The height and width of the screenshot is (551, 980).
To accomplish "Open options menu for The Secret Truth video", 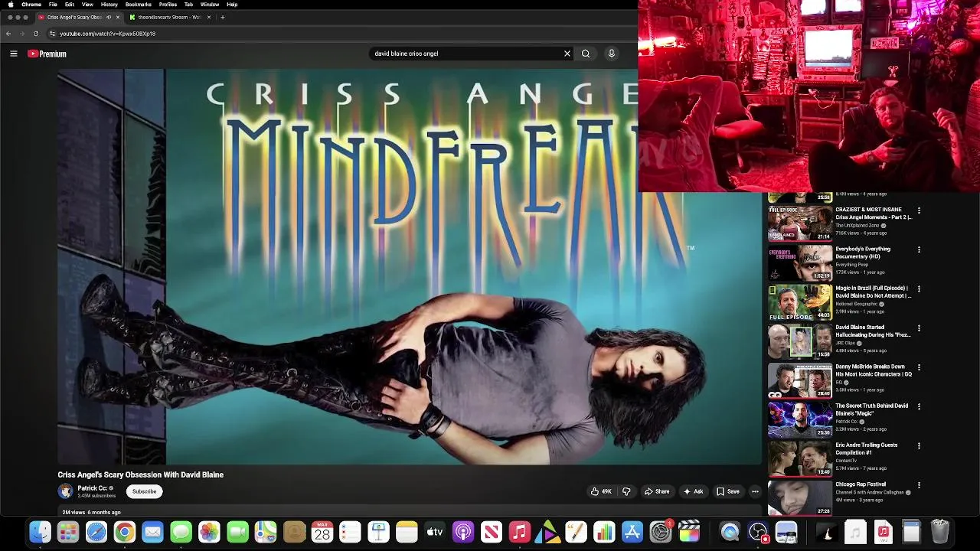I will coord(919,406).
